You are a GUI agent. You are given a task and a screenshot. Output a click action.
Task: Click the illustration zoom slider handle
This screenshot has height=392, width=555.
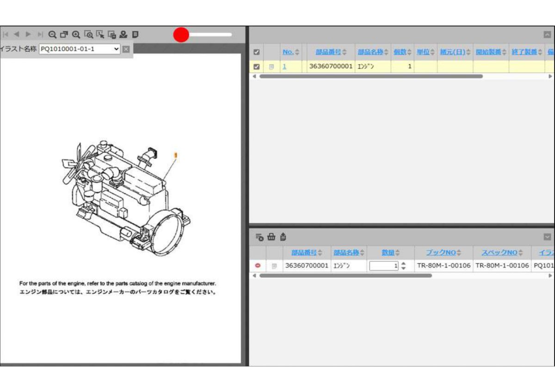(x=181, y=34)
